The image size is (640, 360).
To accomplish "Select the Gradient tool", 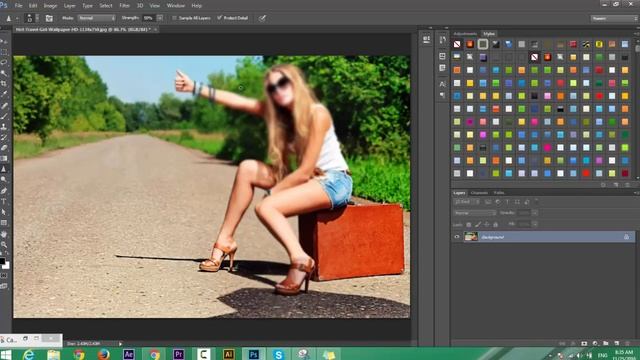I will (x=4, y=158).
